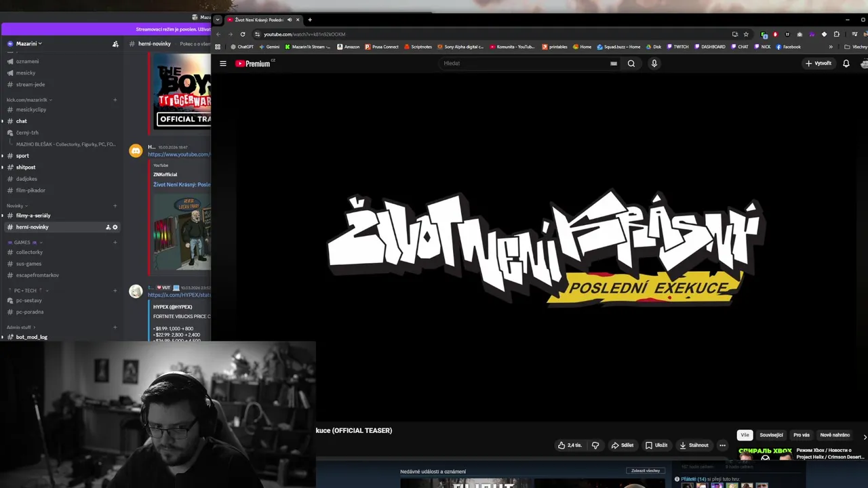The height and width of the screenshot is (488, 868).
Task: Bookmark this page with star icon
Action: tap(746, 34)
